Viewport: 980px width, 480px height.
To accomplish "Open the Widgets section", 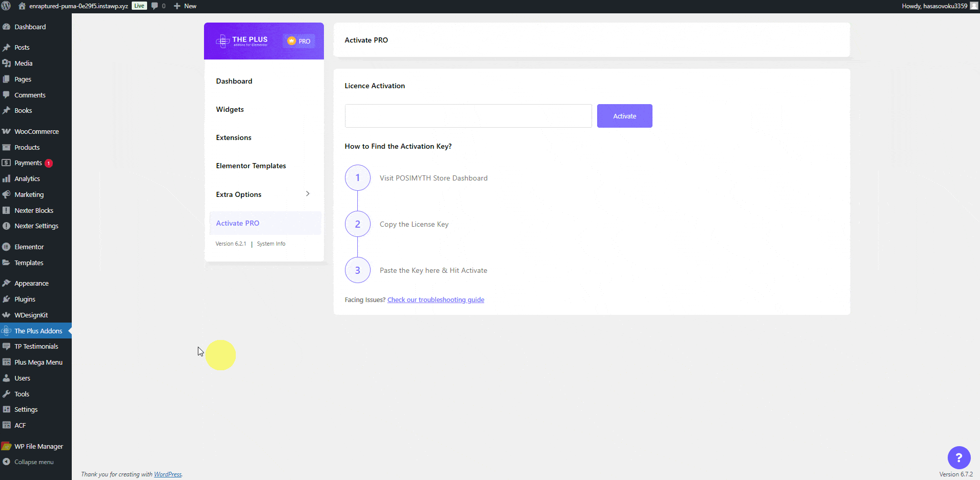I will tap(230, 109).
